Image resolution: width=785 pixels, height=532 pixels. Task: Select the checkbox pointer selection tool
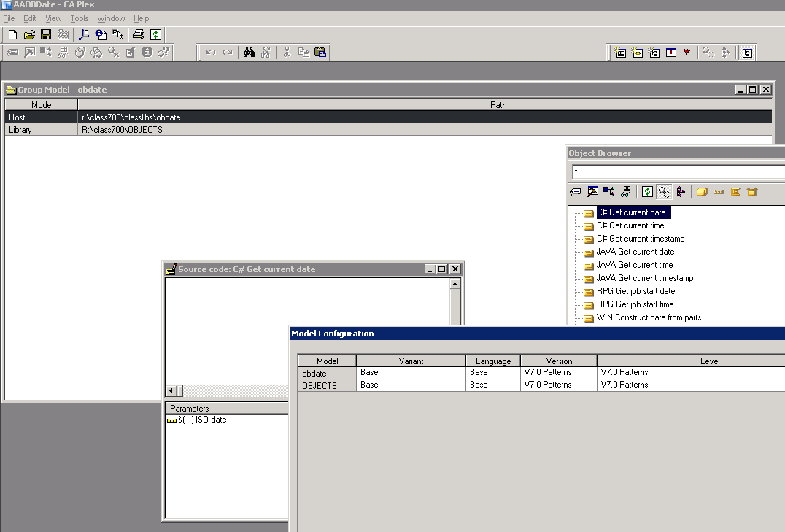click(117, 34)
